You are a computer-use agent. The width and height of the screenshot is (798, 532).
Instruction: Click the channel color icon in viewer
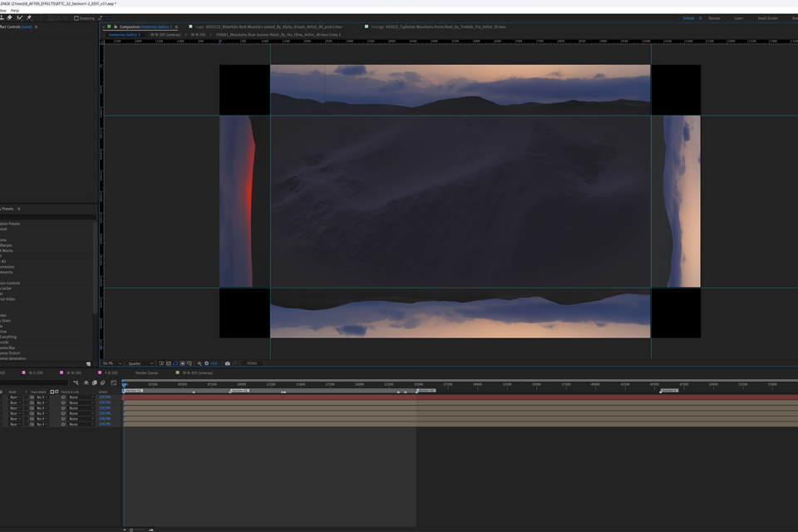tap(199, 363)
